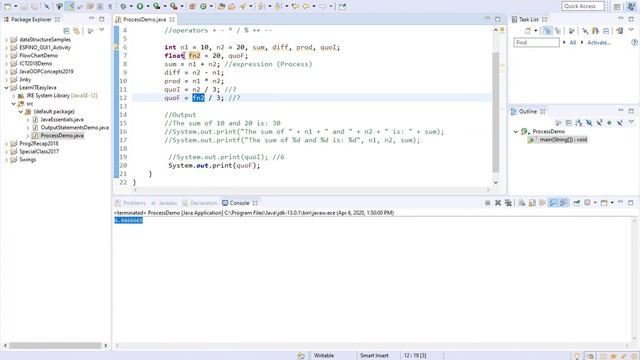Screen dimensions: 640x360
Task: Toggle Scroll Lock in Console toolbar
Action: [x=532, y=203]
